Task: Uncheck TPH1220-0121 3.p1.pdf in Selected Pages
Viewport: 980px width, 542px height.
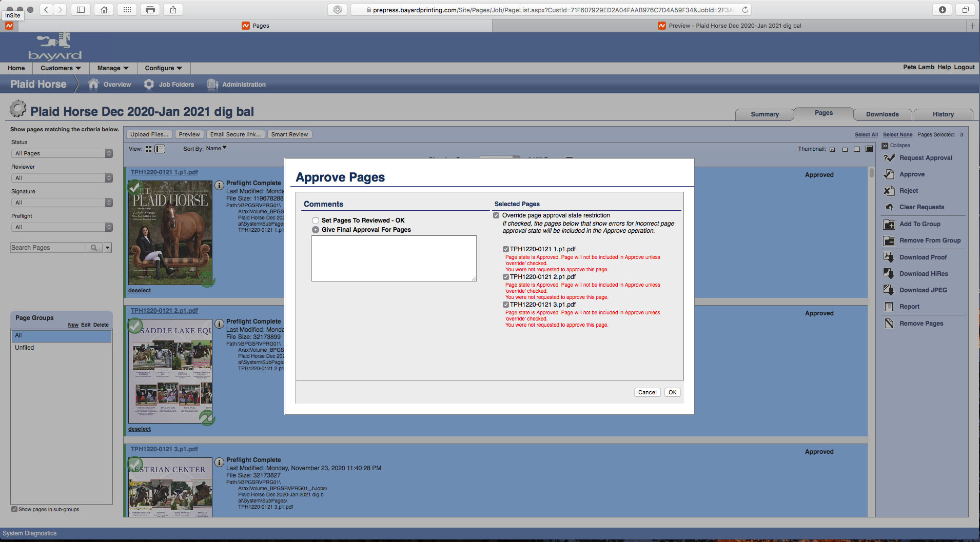Action: click(x=506, y=305)
